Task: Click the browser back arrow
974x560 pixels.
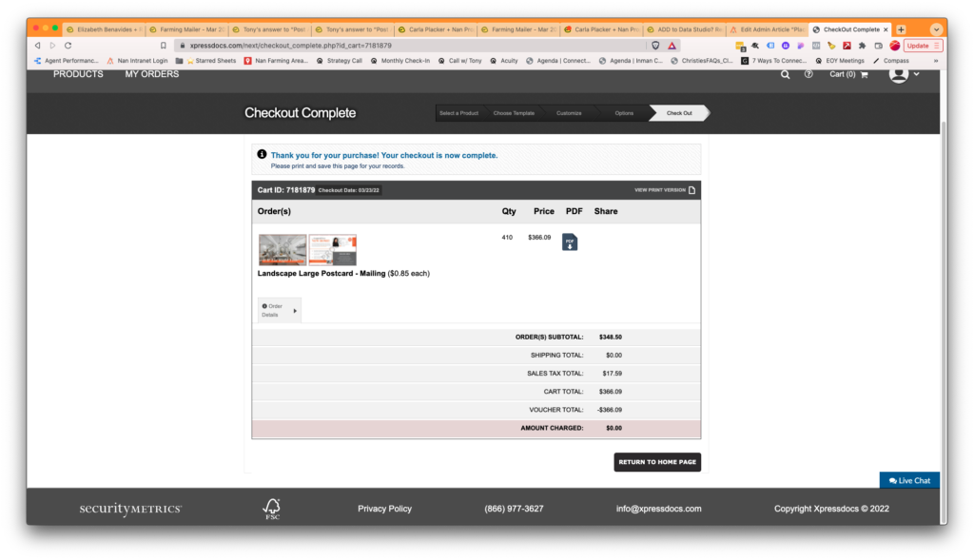Action: [x=37, y=46]
